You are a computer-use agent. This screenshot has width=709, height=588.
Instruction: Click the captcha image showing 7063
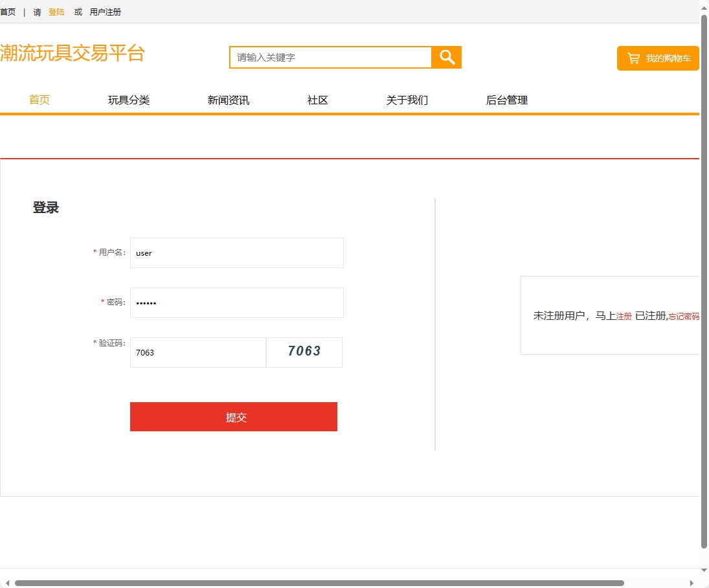click(x=304, y=352)
